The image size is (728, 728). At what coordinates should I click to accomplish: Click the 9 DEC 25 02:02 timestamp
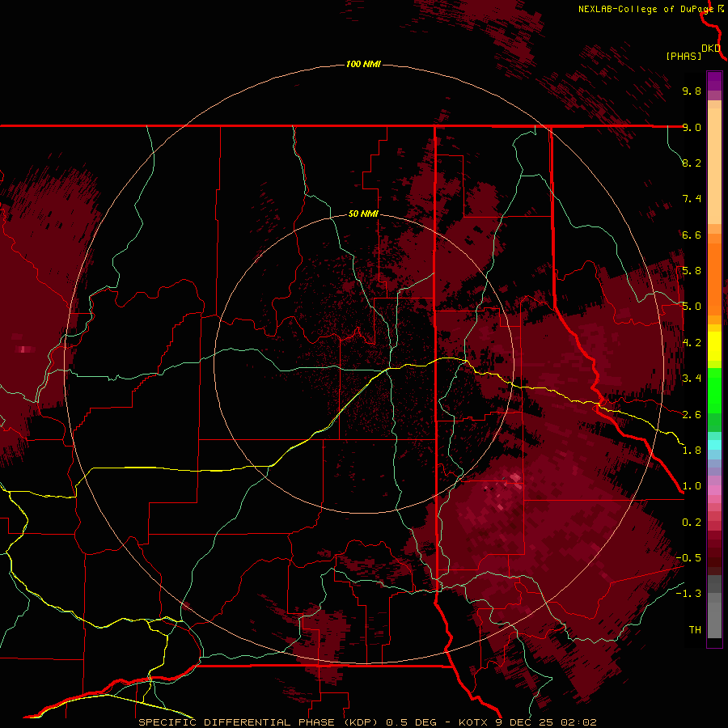click(x=546, y=722)
